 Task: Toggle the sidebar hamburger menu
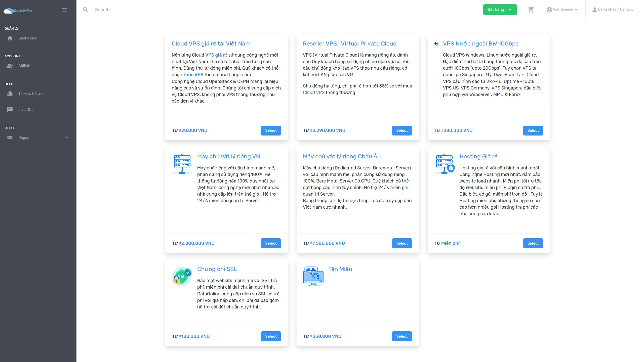pos(64,10)
